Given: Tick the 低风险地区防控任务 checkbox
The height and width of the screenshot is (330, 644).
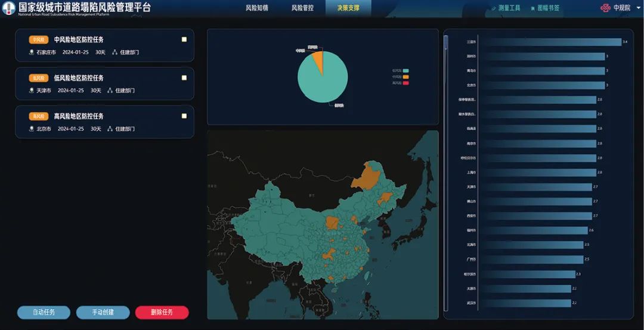Looking at the screenshot, I should click(184, 78).
